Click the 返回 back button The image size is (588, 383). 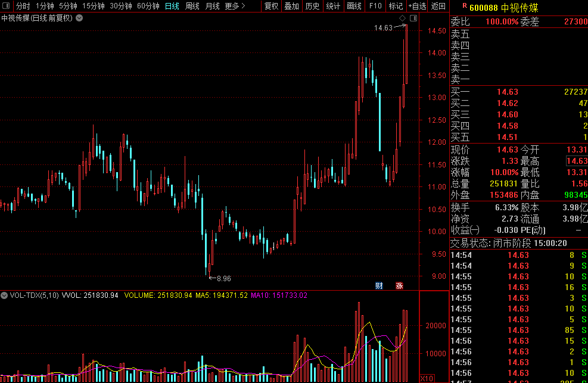438,6
